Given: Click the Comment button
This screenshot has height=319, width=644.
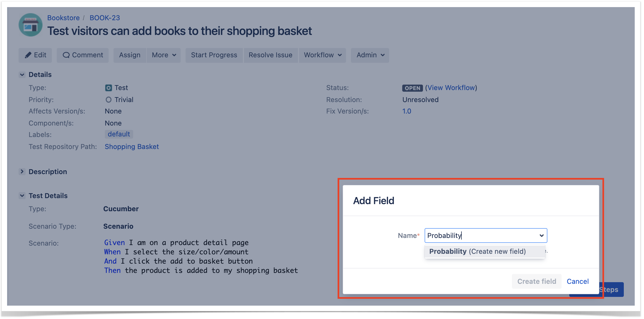Looking at the screenshot, I should click(83, 55).
